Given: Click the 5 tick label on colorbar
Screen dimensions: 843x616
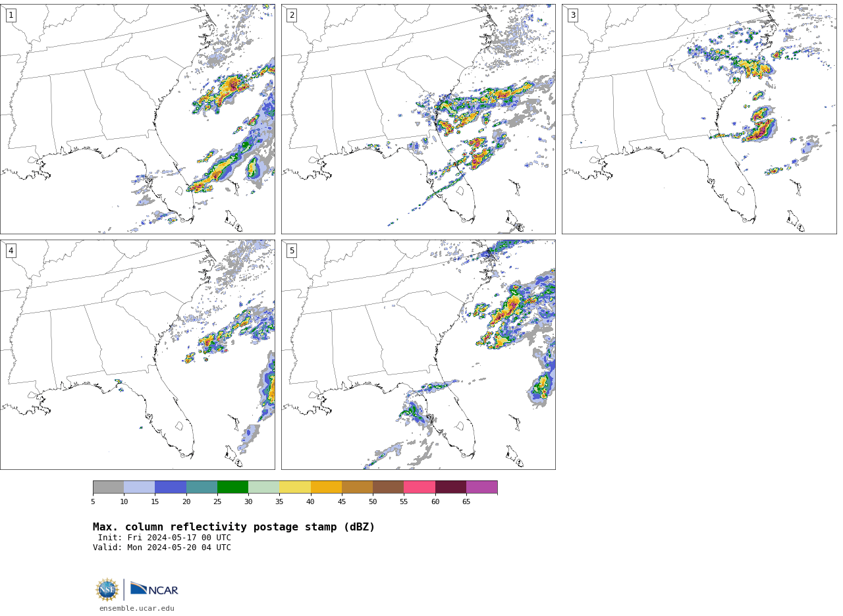Looking at the screenshot, I should (x=93, y=501).
